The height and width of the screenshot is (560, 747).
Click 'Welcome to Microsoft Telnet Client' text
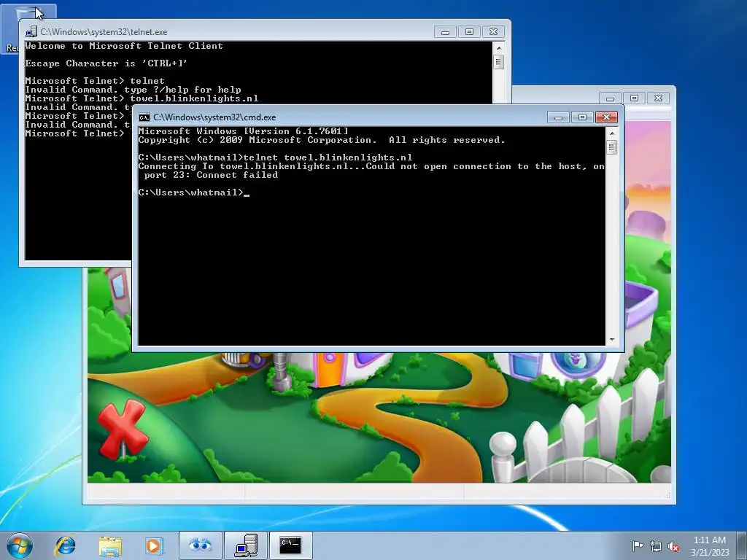coord(124,46)
